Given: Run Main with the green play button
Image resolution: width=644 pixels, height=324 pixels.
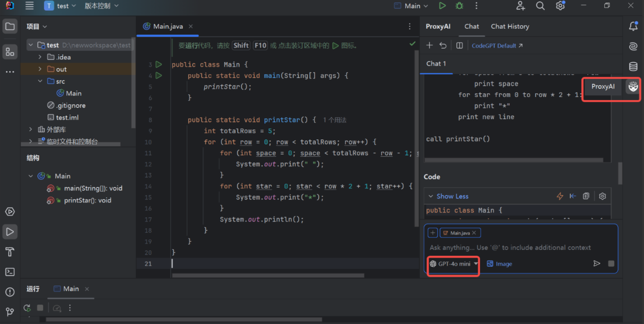Looking at the screenshot, I should (442, 6).
